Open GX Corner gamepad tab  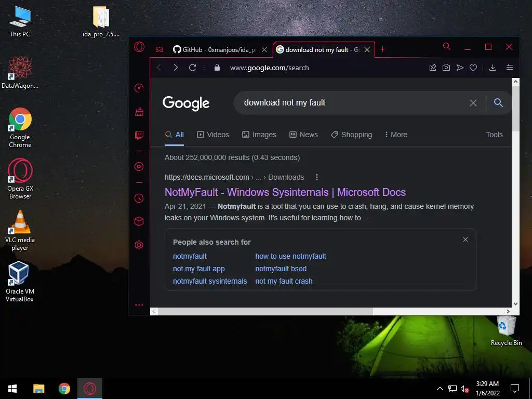click(x=159, y=49)
